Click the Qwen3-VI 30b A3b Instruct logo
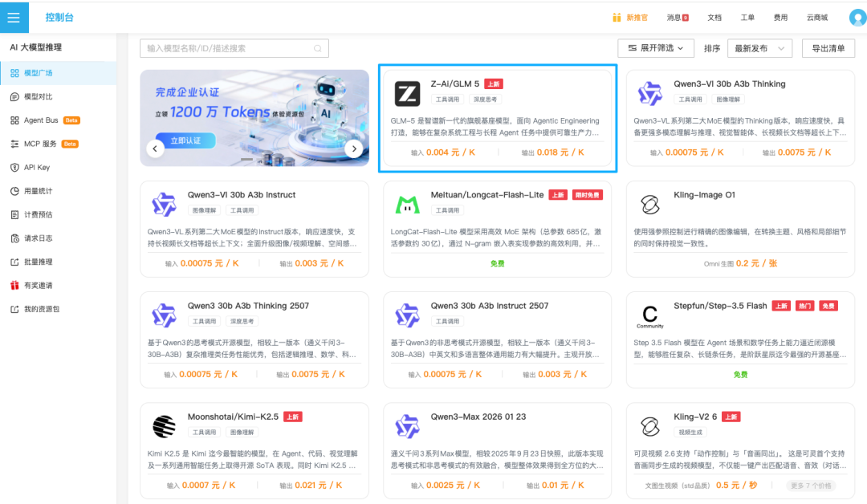 pyautogui.click(x=165, y=205)
